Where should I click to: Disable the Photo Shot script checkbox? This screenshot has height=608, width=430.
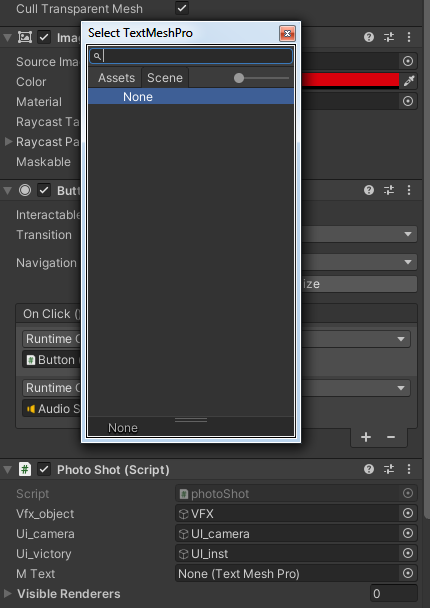(44, 470)
